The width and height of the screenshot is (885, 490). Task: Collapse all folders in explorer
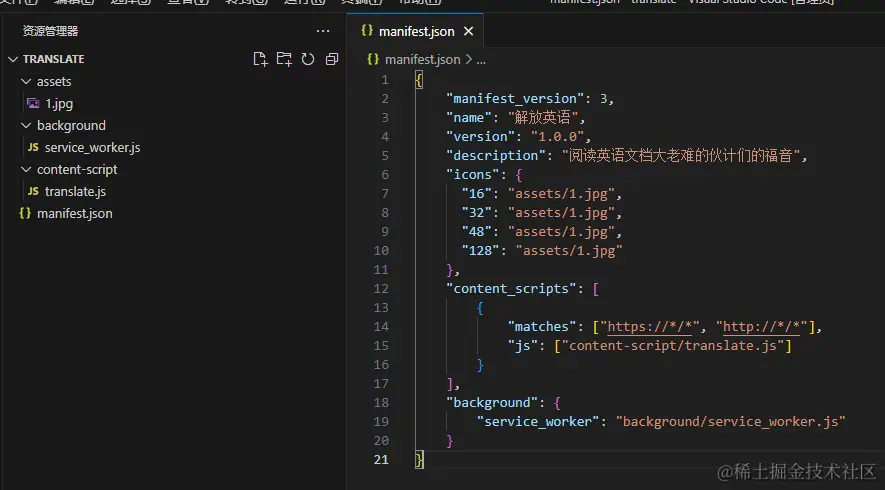pos(332,59)
